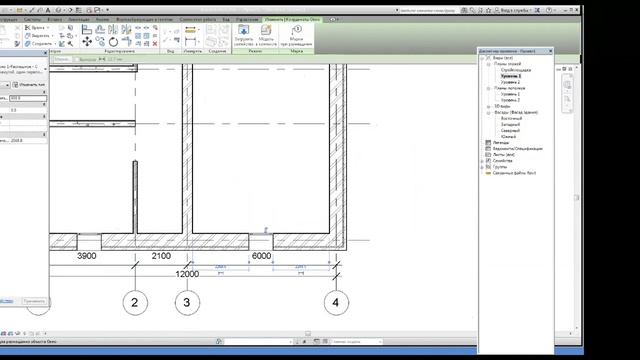
Task: Expand the 3D виды node
Action: click(488, 107)
